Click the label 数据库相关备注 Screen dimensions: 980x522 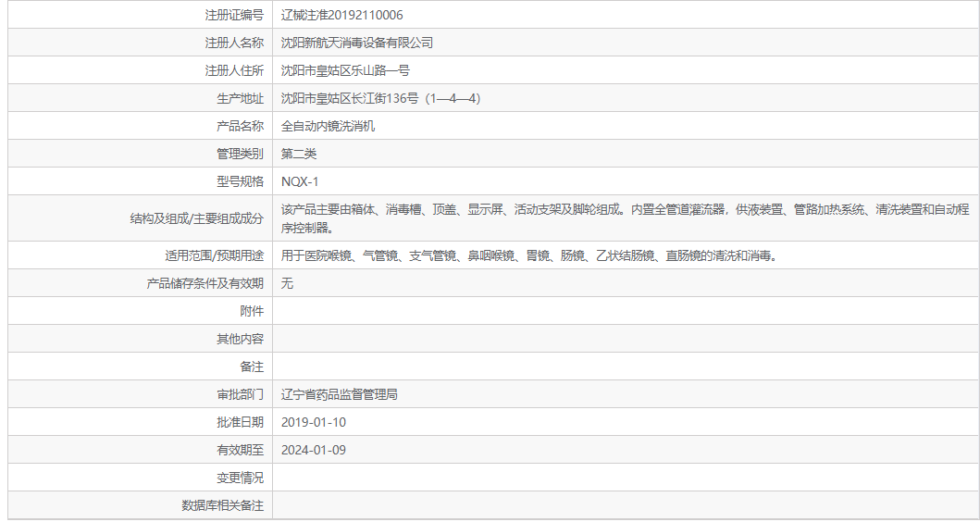point(222,505)
